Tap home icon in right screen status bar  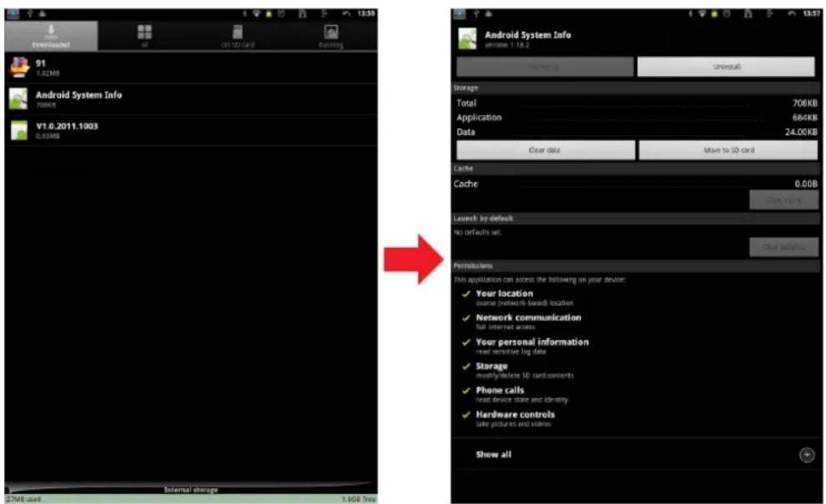pyautogui.click(x=748, y=13)
